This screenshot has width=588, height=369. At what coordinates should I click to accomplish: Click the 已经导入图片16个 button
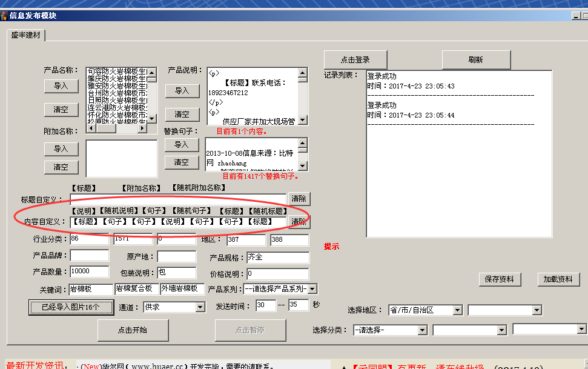tap(71, 307)
